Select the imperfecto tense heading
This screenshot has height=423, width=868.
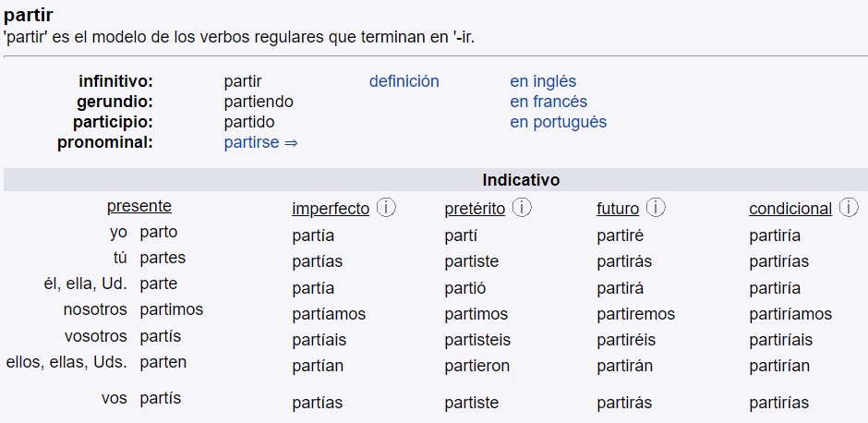330,209
